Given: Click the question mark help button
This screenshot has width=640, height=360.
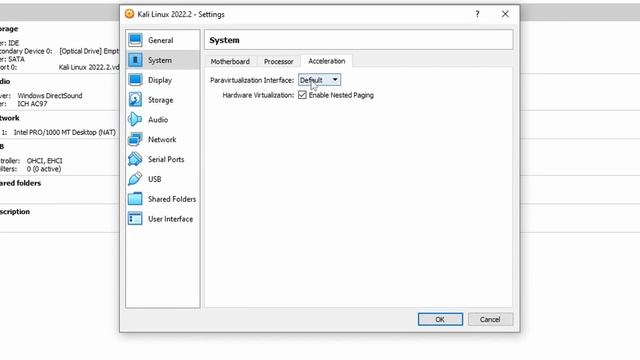Looking at the screenshot, I should pyautogui.click(x=477, y=14).
